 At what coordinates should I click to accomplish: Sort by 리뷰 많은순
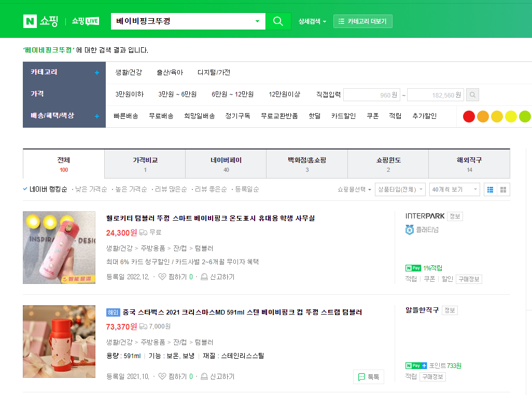point(171,189)
